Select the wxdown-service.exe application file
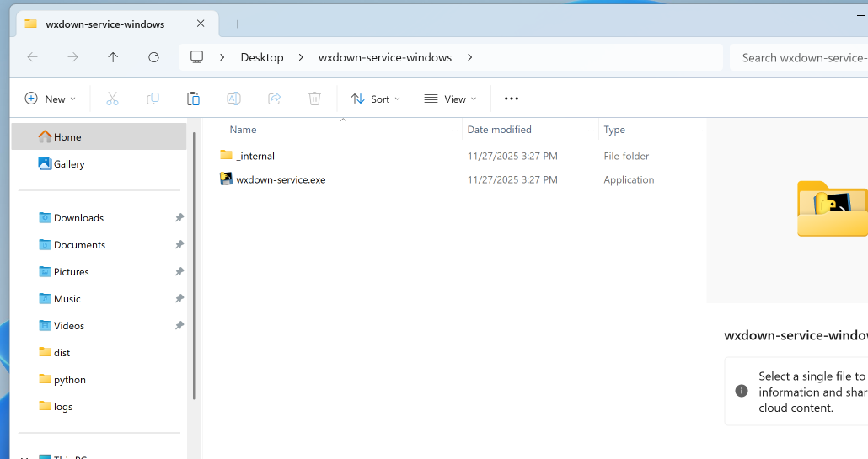The image size is (868, 459). pyautogui.click(x=281, y=179)
